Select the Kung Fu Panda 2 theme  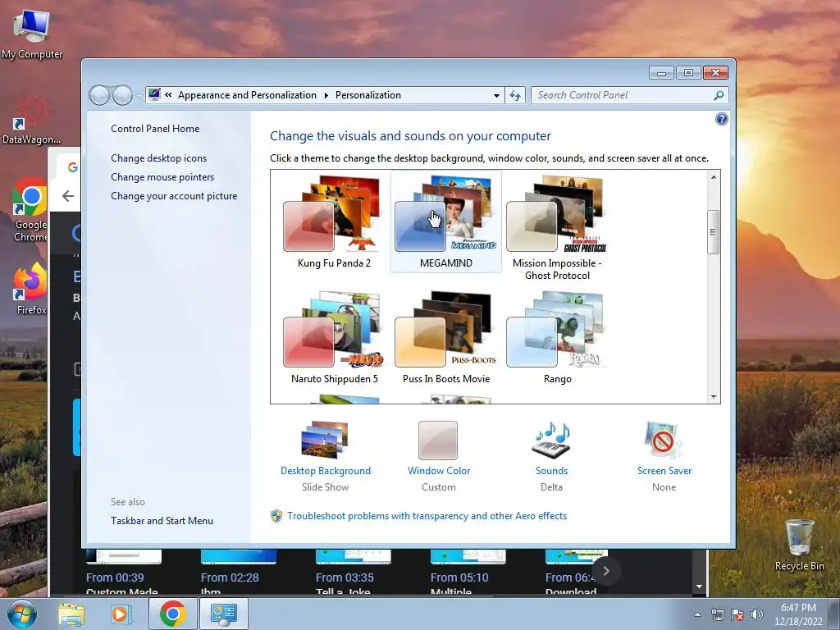click(334, 221)
